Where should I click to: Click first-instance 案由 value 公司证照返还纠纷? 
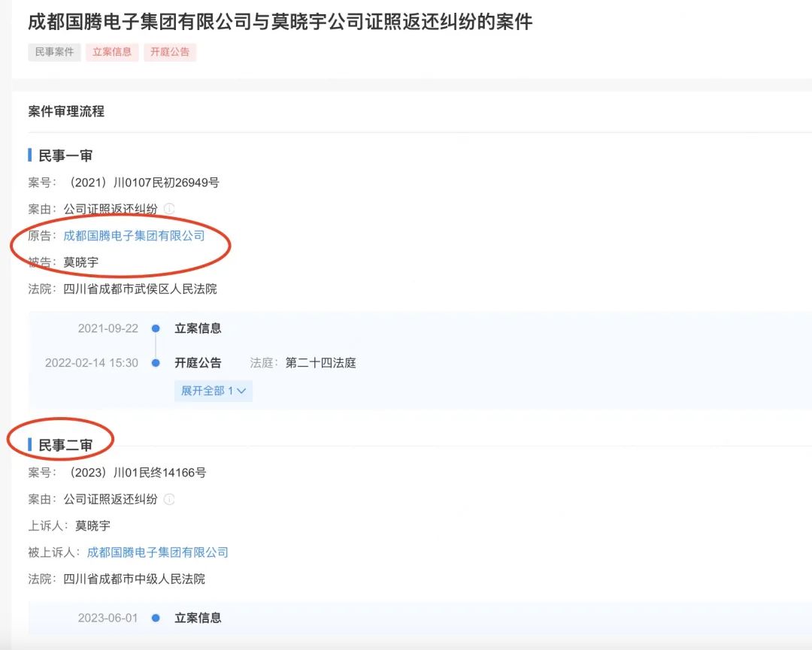pyautogui.click(x=111, y=209)
